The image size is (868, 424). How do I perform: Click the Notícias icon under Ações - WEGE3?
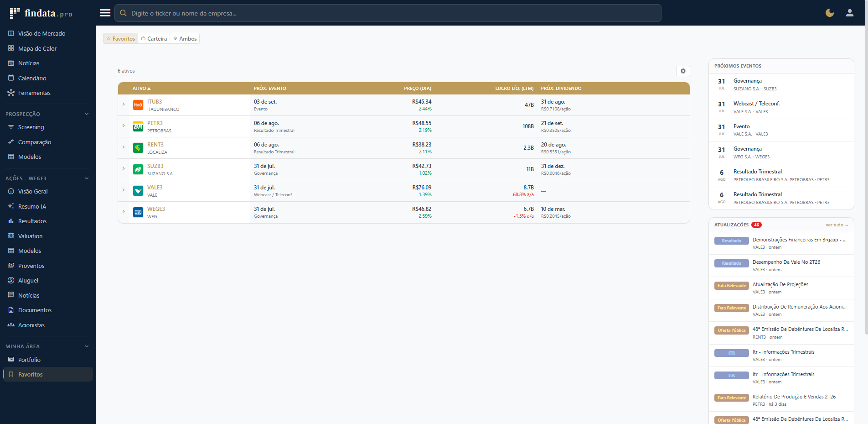coord(11,295)
